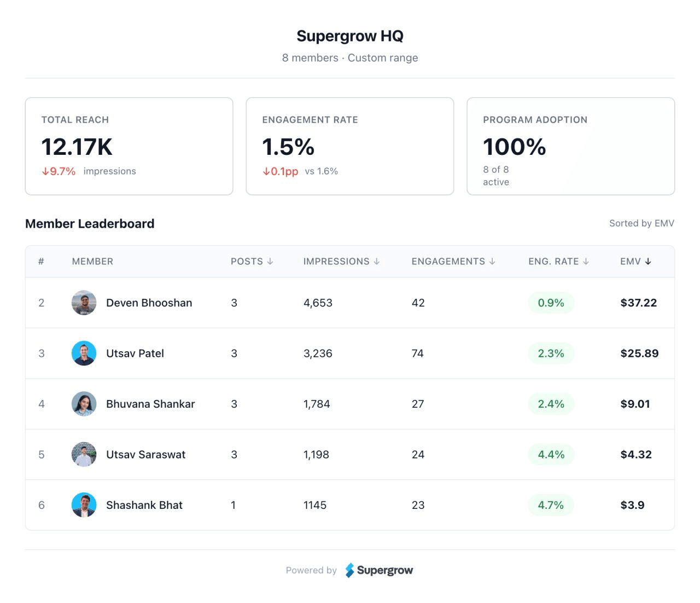Screen dimensions: 700x603
Task: Open Utsav Saraswat's profile avatar
Action: (84, 455)
